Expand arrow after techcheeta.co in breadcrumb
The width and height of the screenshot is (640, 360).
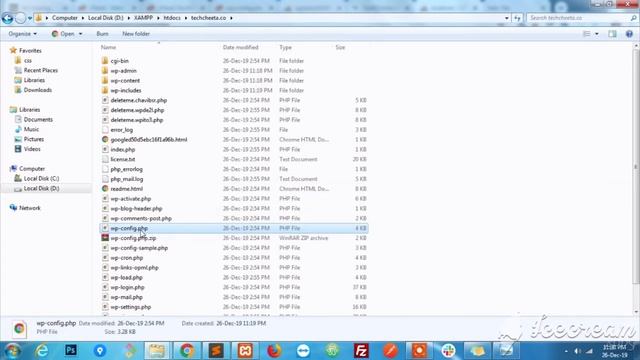(231, 18)
